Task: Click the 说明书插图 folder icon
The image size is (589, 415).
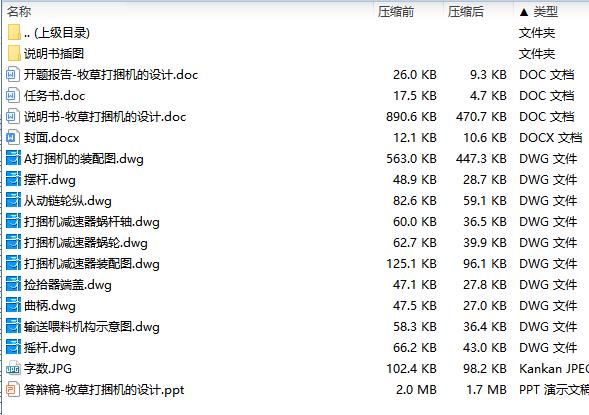Action: [14, 53]
